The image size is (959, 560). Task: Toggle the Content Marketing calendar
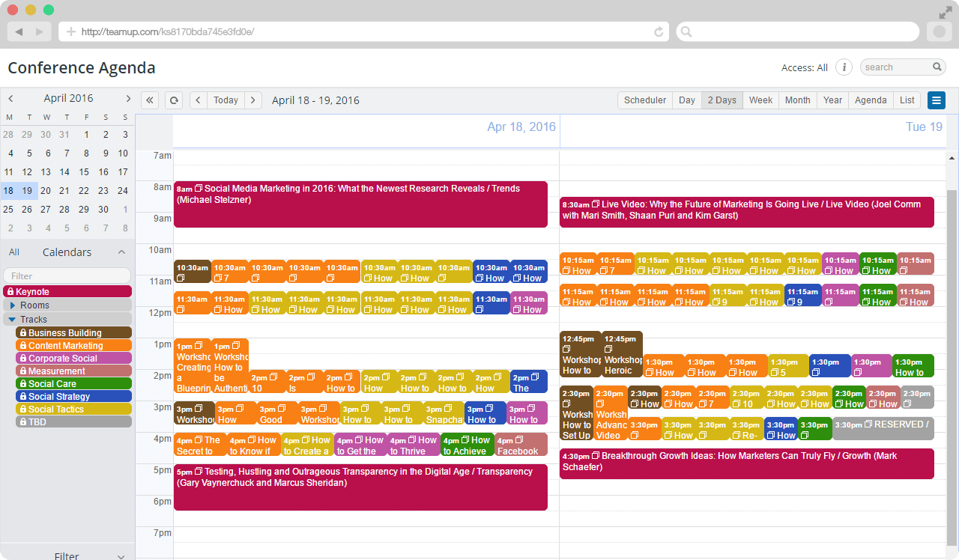point(73,346)
